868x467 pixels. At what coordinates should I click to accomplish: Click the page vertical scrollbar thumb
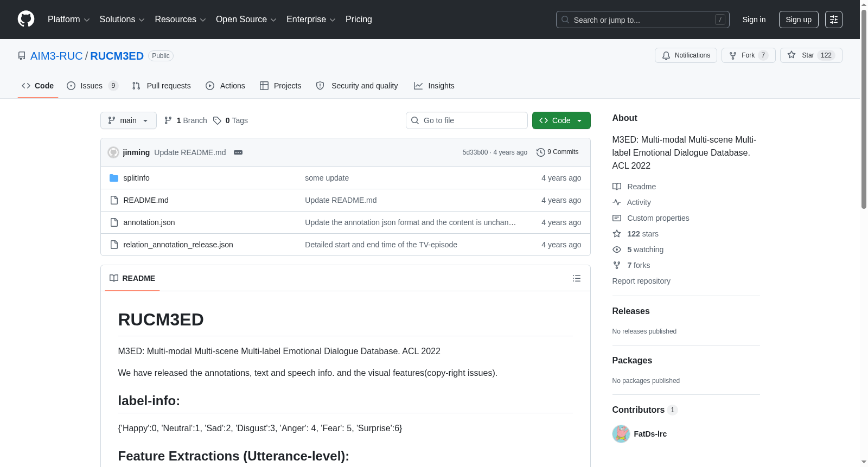click(x=864, y=108)
